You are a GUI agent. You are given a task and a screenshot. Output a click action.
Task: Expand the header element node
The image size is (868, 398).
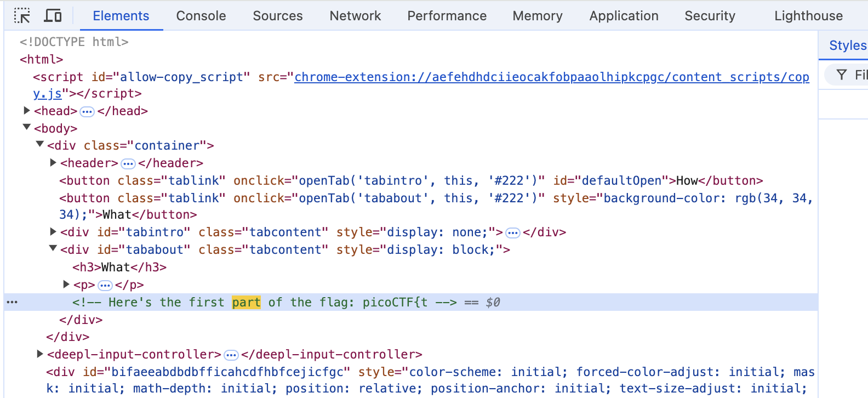pos(53,162)
